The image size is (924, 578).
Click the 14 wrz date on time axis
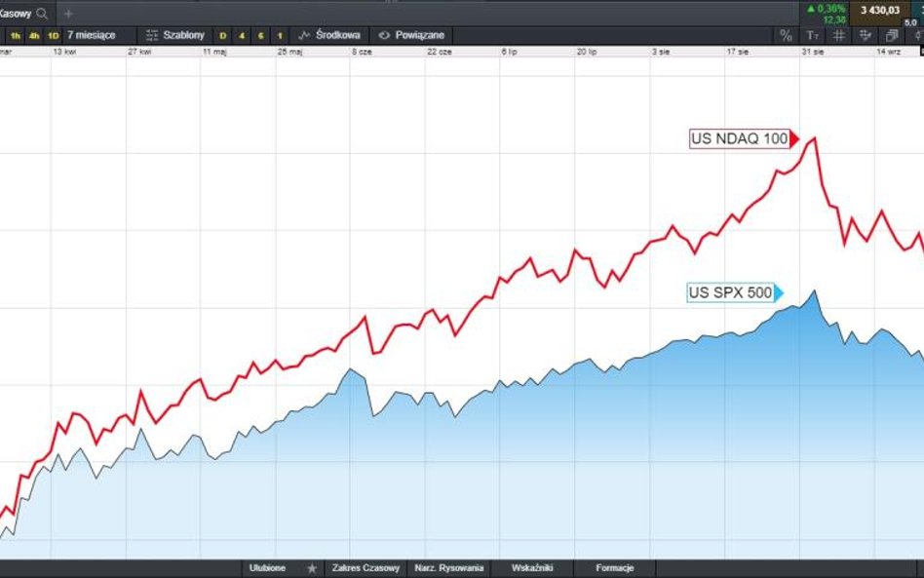pos(888,52)
